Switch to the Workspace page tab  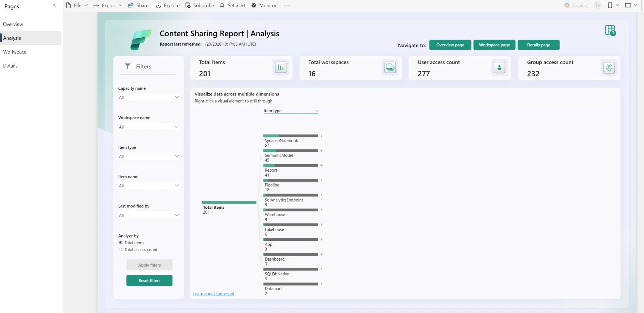click(x=15, y=52)
